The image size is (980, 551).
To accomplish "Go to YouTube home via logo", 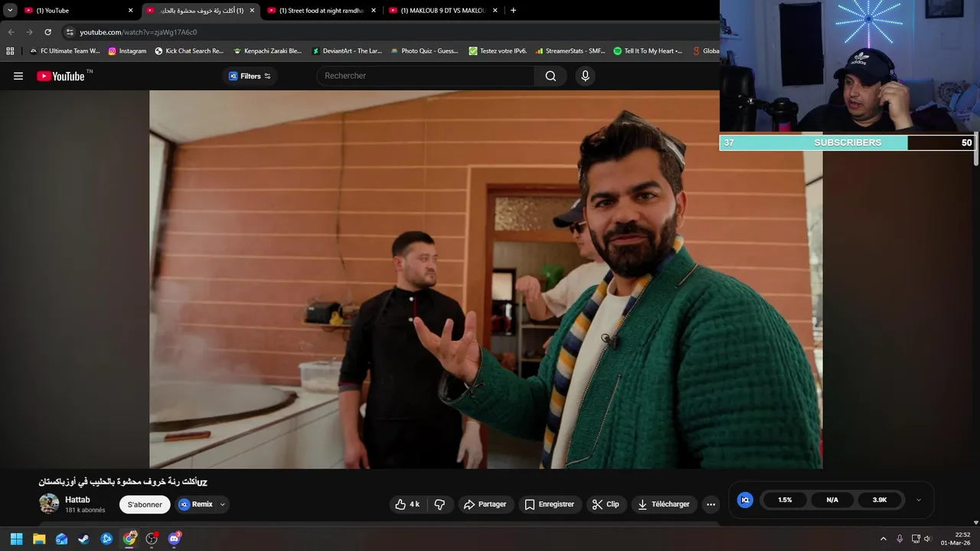I will 61,76.
